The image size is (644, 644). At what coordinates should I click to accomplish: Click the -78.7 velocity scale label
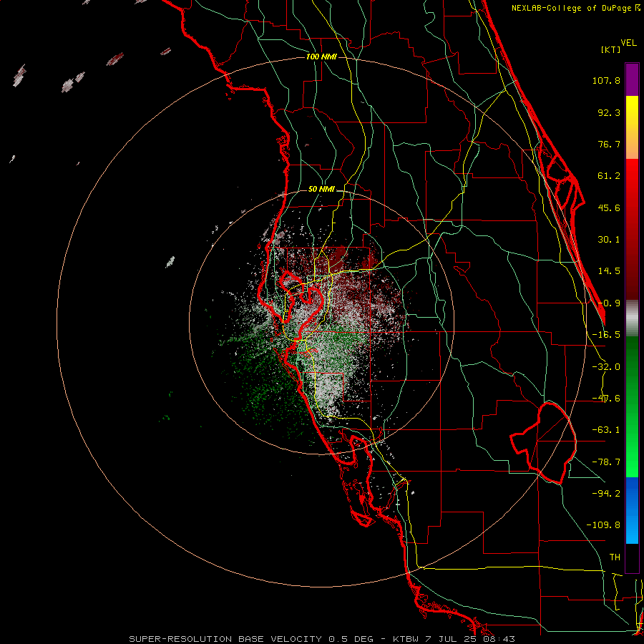coord(606,462)
